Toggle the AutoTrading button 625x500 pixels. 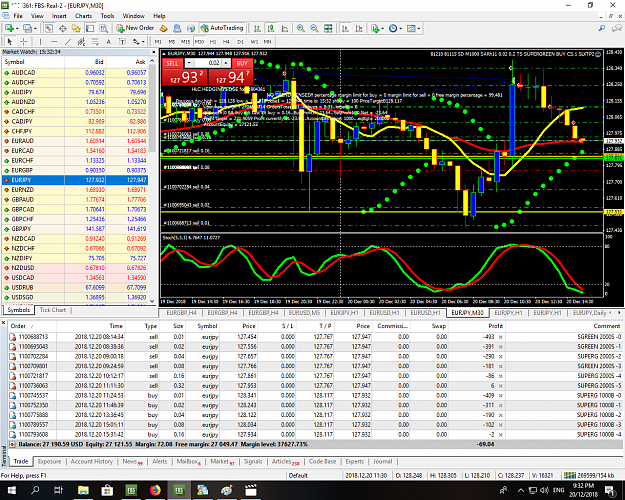(222, 28)
